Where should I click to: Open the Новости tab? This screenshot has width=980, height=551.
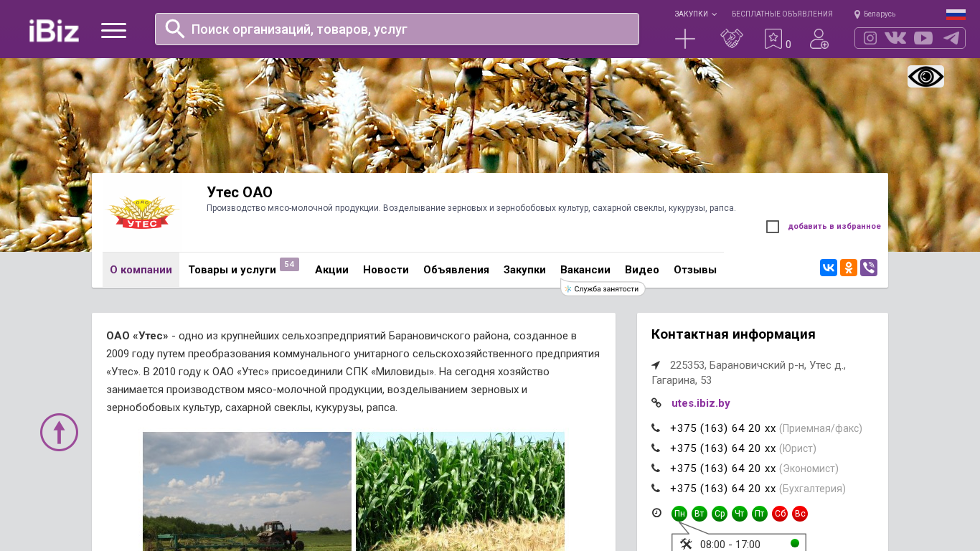click(x=386, y=270)
